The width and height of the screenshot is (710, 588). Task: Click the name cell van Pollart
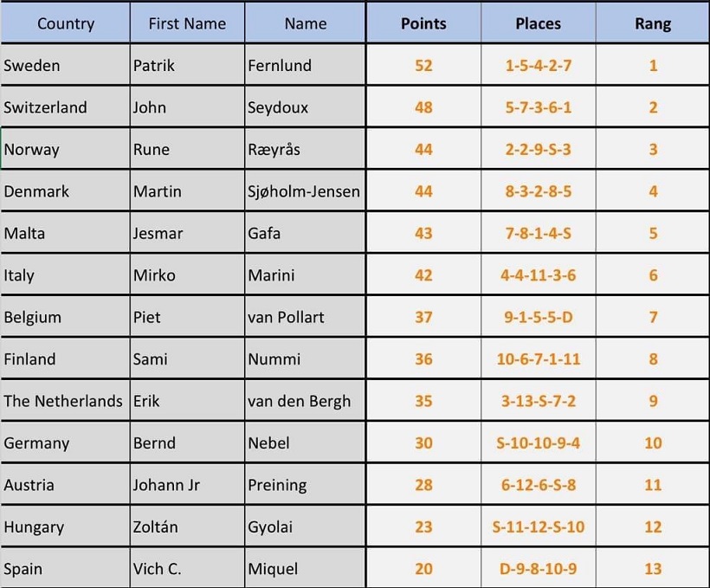click(x=305, y=317)
